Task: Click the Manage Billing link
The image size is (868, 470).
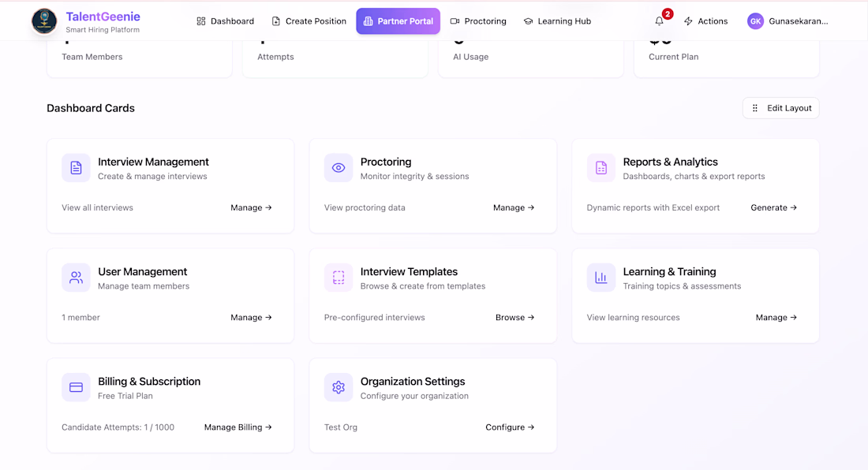Action: [238, 427]
